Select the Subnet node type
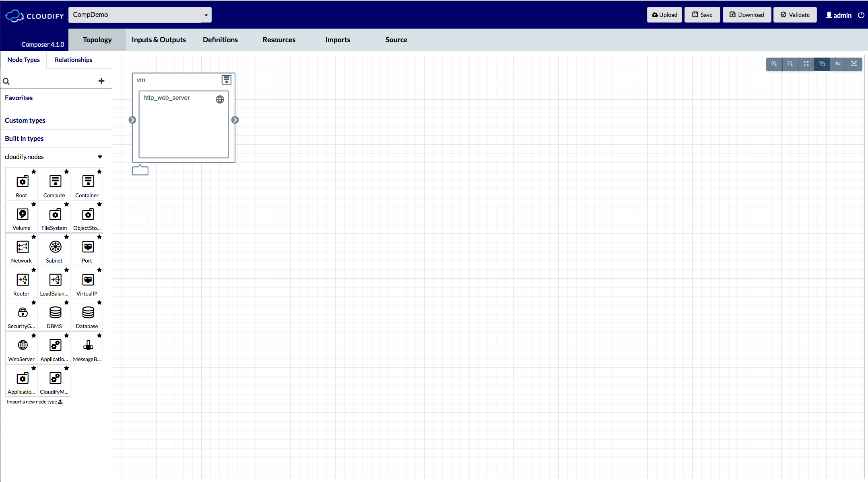The width and height of the screenshot is (868, 482). pyautogui.click(x=54, y=249)
